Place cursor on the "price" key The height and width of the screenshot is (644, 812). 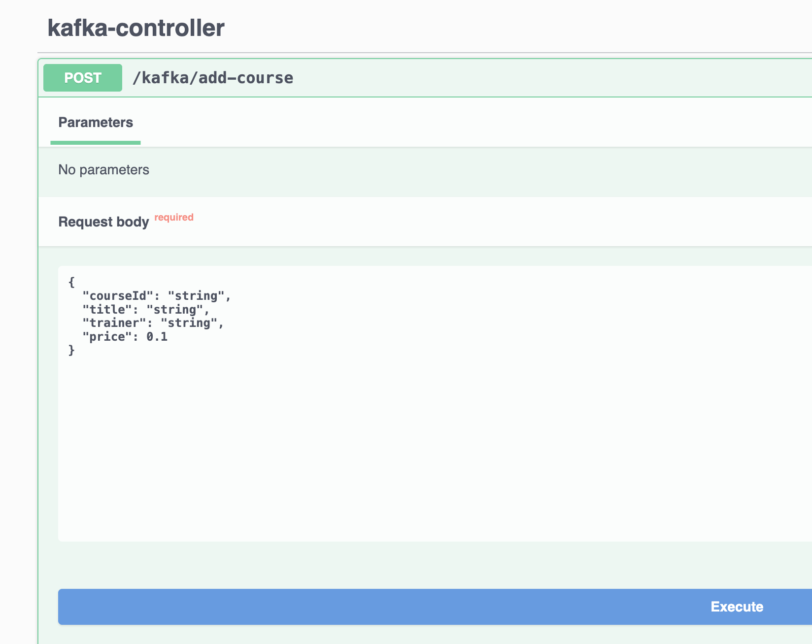pyautogui.click(x=104, y=337)
